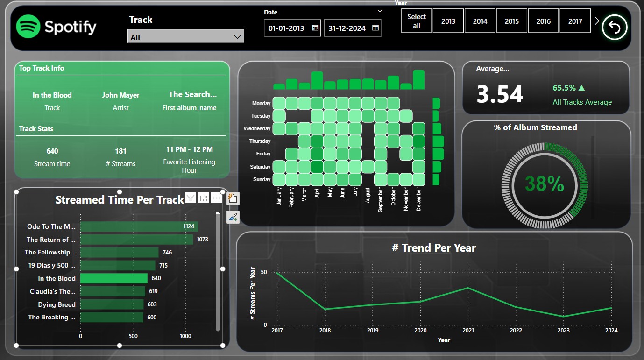Select the 2016 year button

[543, 21]
